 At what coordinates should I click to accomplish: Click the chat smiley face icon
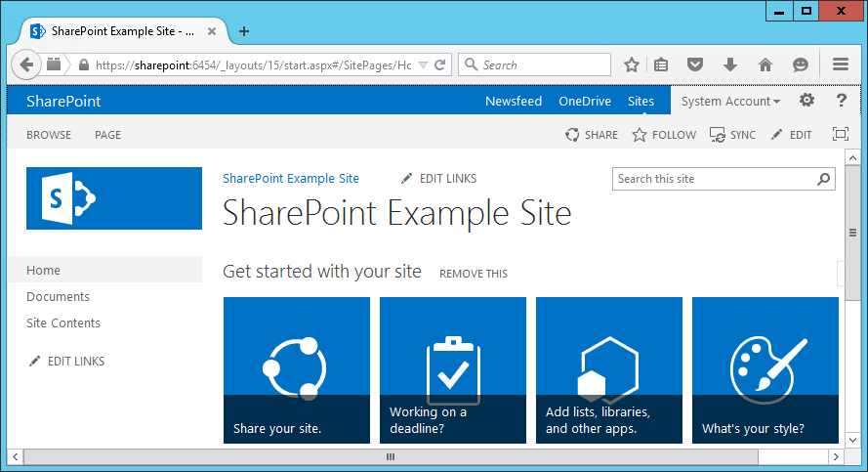tap(801, 64)
